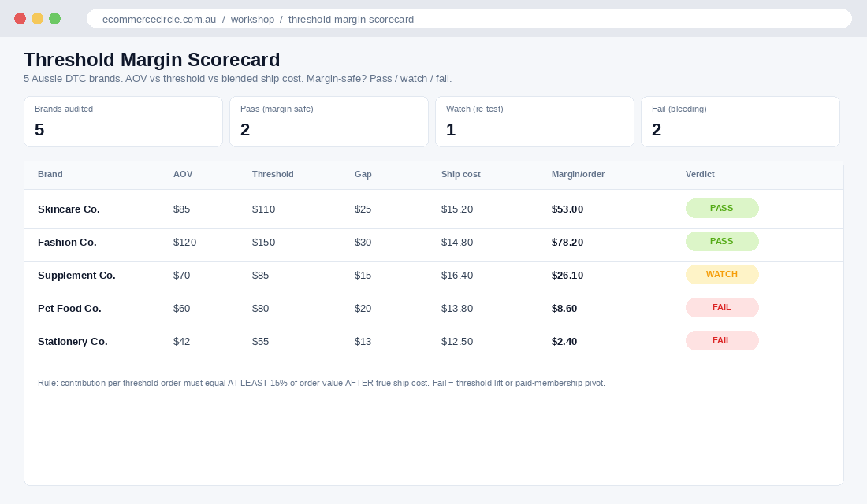Click the browser address bar
Viewport: 867px width, 504px height.
(x=469, y=19)
